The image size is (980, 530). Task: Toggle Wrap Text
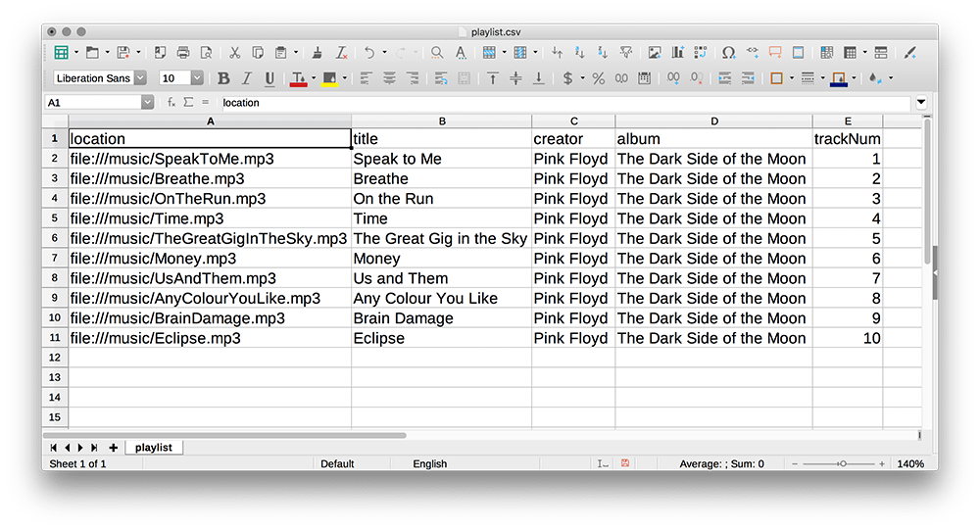[441, 78]
